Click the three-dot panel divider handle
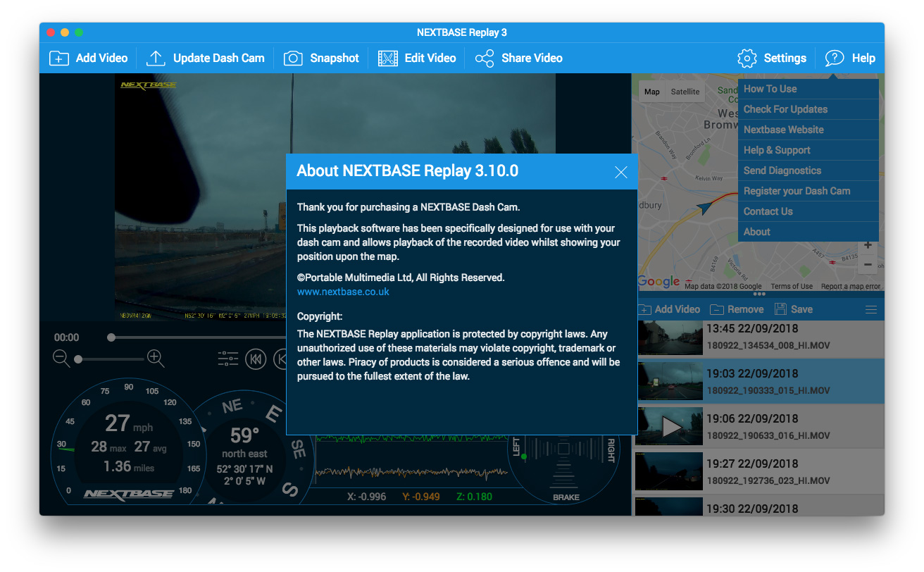 (x=758, y=294)
